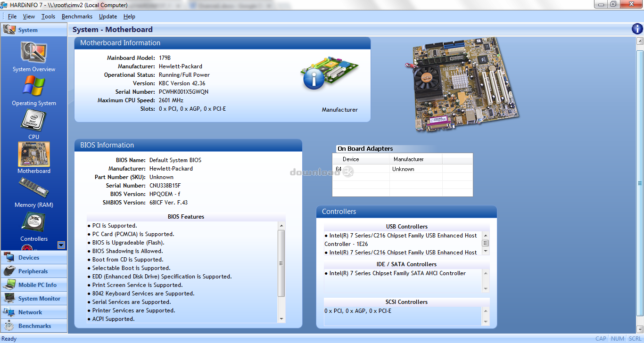Select the 'Unknown' adapter manufacturer cell

pos(416,169)
